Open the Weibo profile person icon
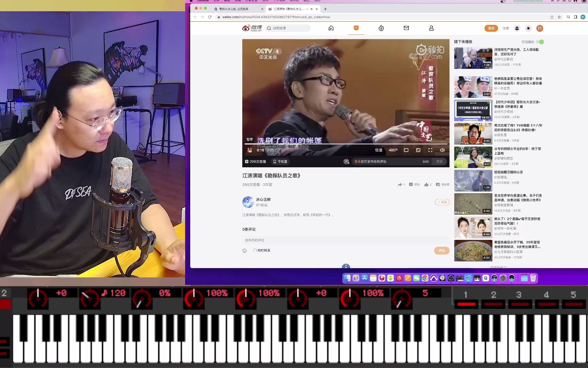Screen dimensions: 588x368 point(431,28)
